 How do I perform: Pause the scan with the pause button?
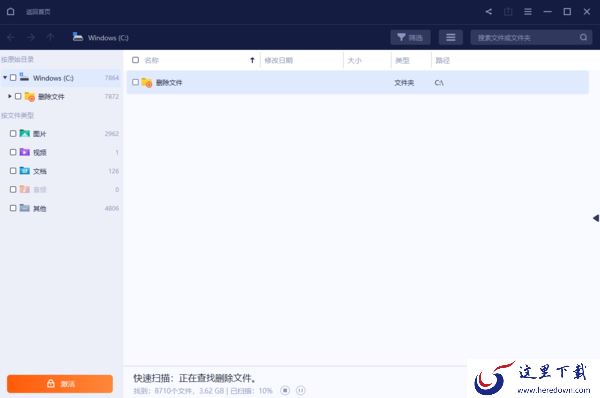pyautogui.click(x=301, y=391)
